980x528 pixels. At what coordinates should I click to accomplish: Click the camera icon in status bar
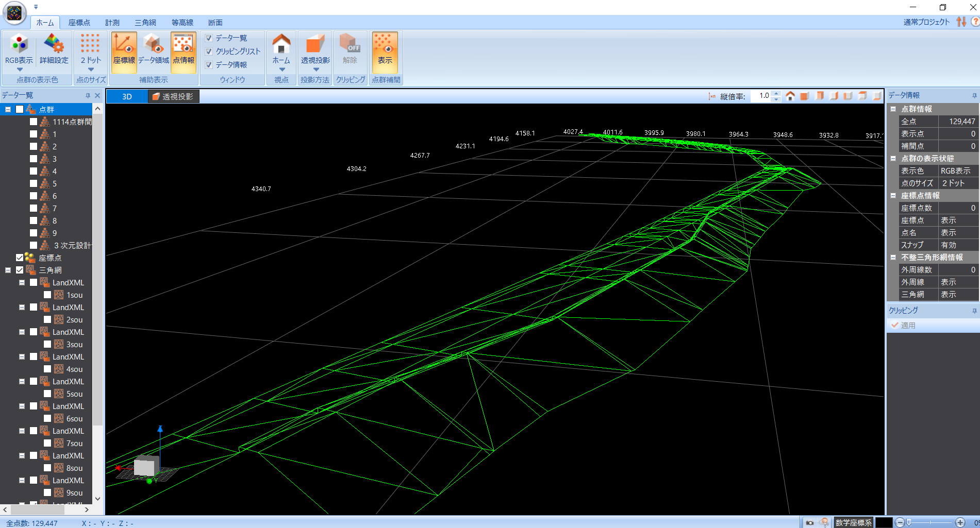[810, 522]
